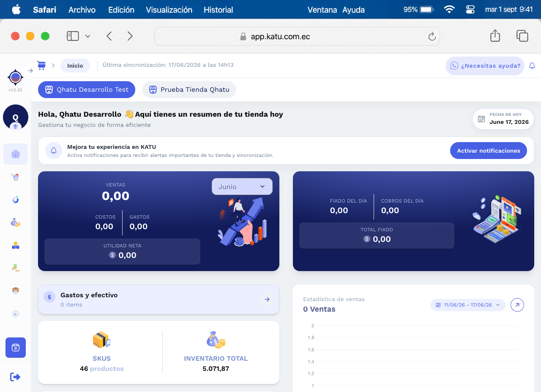The height and width of the screenshot is (392, 541).
Task: Click the bell icon in notification banner
Action: (x=54, y=151)
